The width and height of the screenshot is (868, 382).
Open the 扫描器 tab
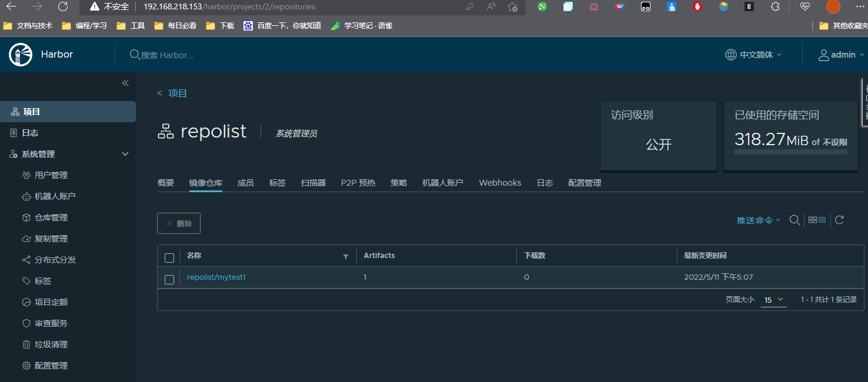(x=313, y=183)
